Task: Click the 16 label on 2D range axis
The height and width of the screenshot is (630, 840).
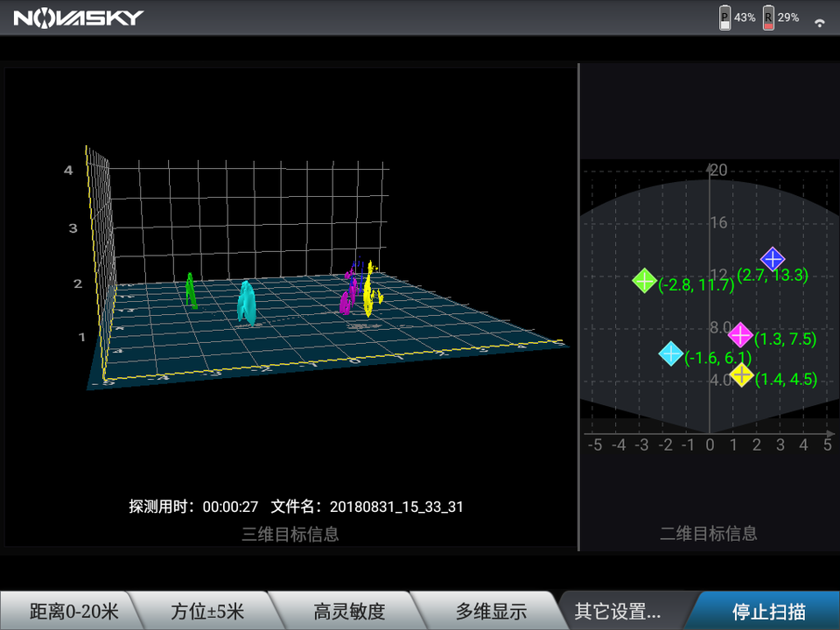Action: (719, 222)
